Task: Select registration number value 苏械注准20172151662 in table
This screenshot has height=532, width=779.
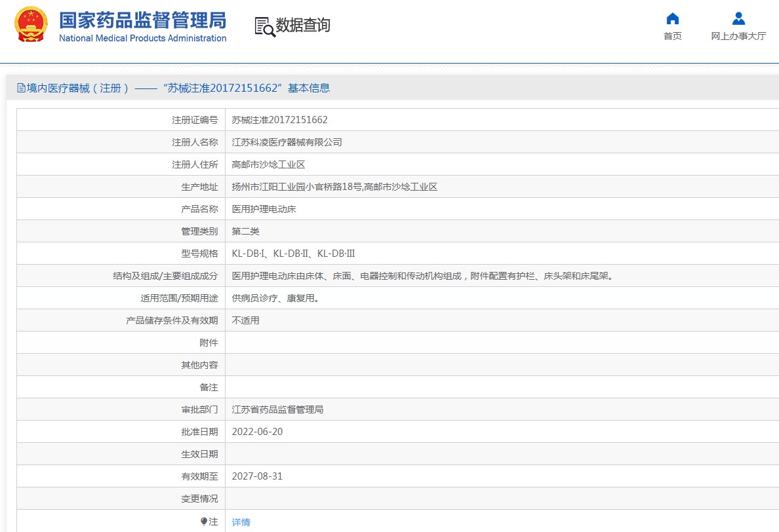Action: pos(280,120)
